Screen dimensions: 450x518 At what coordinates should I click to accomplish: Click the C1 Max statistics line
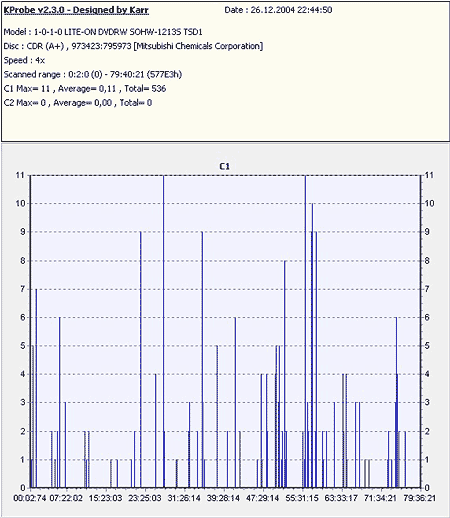(x=85, y=89)
